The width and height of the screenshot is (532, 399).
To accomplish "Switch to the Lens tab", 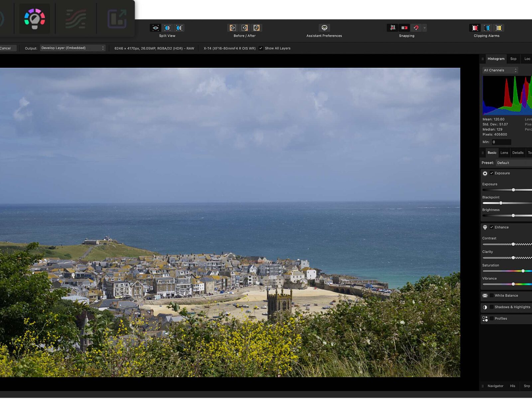I will (504, 153).
